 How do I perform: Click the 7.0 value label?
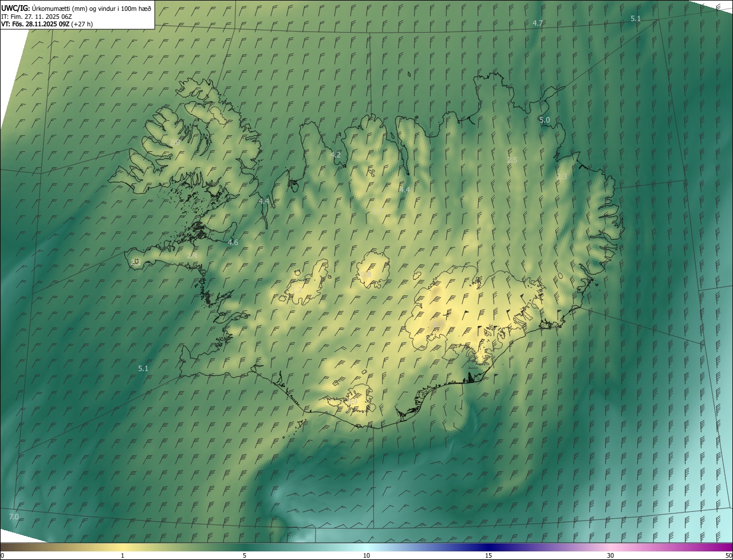14,516
